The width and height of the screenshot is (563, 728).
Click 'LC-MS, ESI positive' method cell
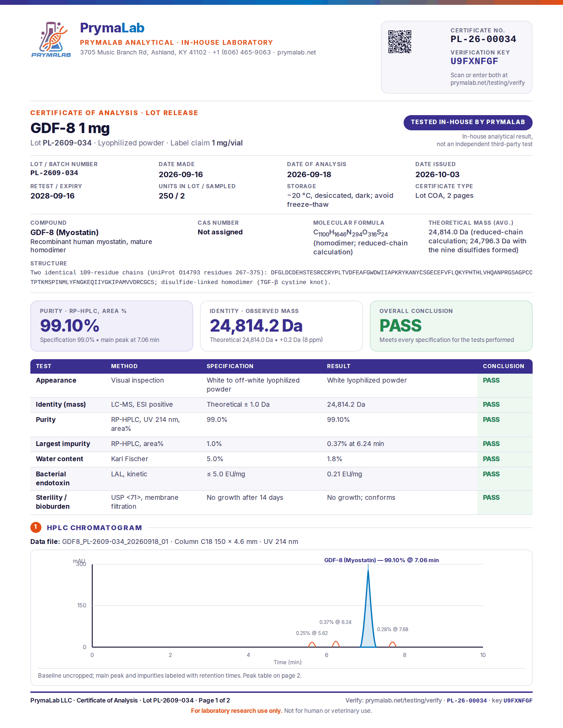(142, 404)
